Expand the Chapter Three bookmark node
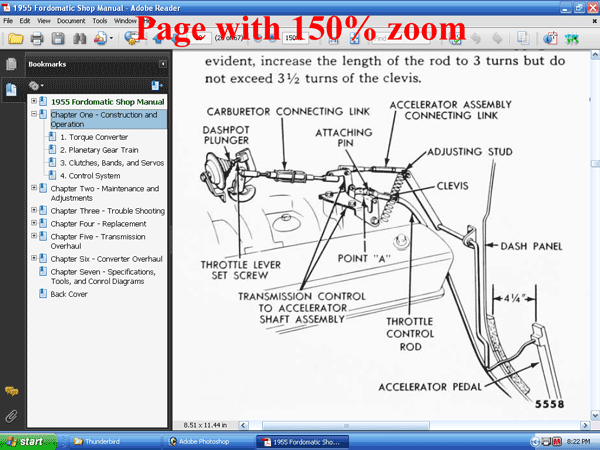The width and height of the screenshot is (600, 450). pyautogui.click(x=34, y=210)
